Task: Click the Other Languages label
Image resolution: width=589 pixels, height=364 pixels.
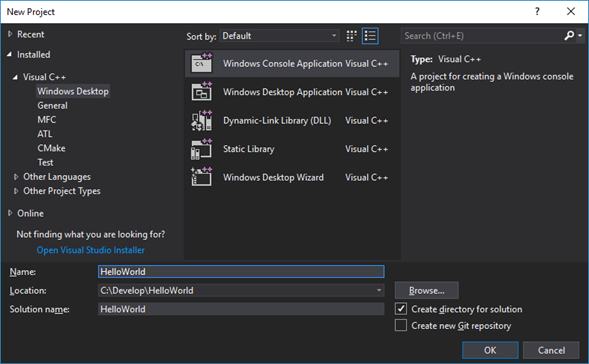Action: coord(57,177)
